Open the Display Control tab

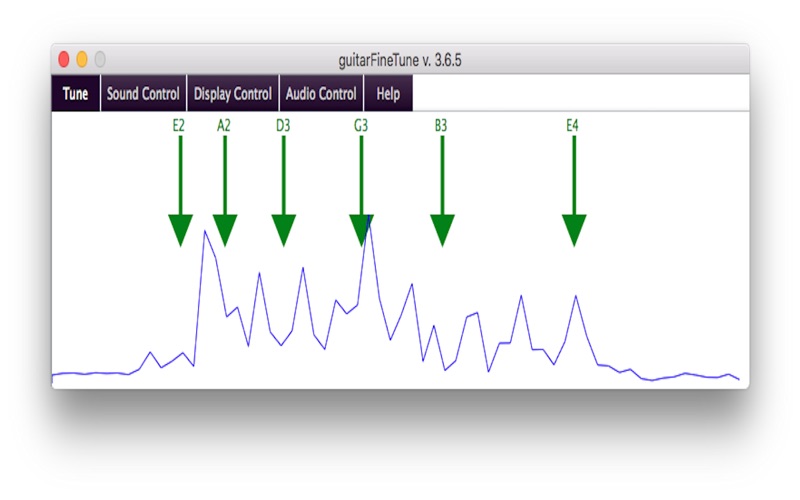(x=233, y=93)
